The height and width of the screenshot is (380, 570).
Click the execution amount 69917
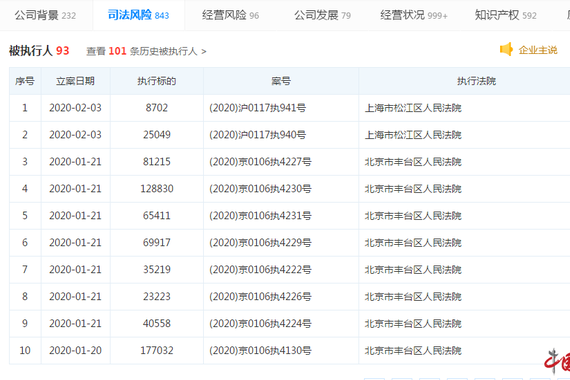157,243
